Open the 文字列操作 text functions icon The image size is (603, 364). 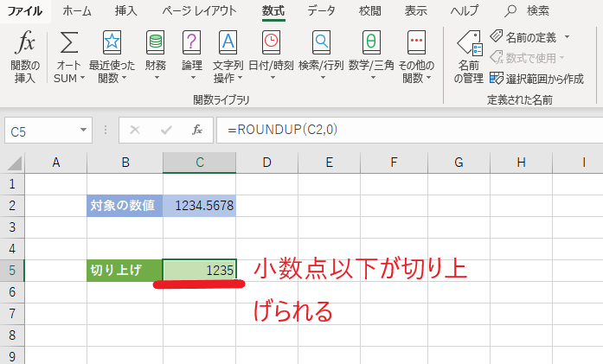tap(228, 42)
